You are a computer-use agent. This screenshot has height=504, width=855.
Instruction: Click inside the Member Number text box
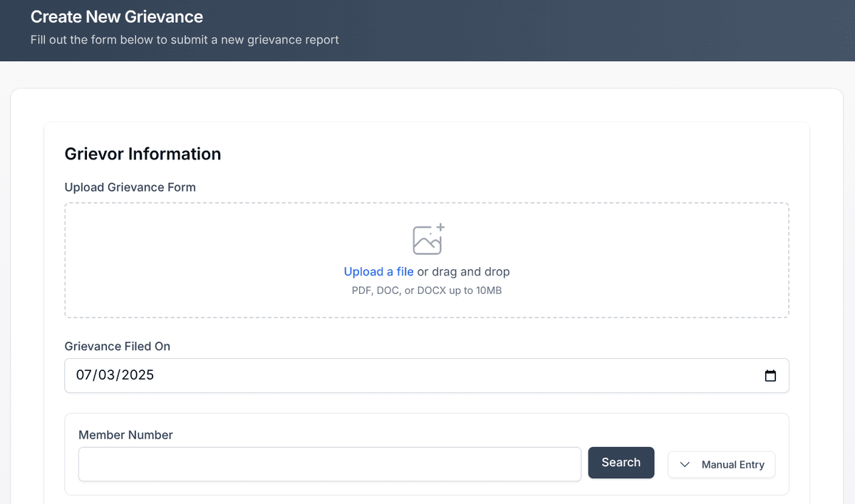click(329, 463)
